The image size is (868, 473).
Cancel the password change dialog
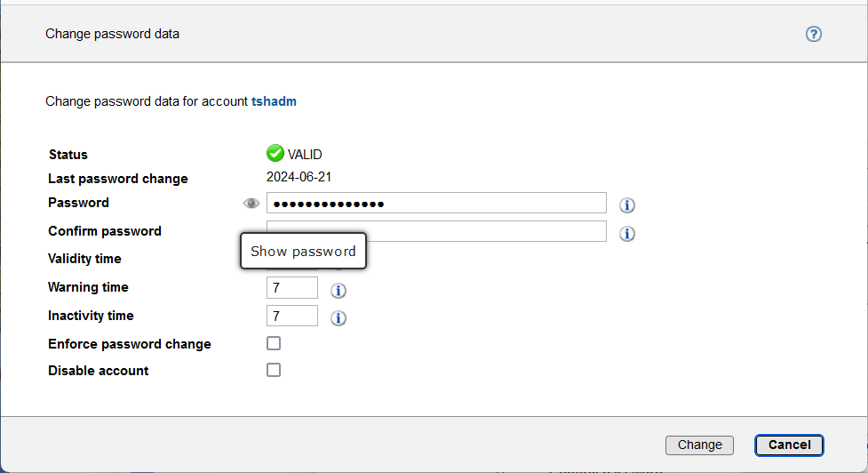click(789, 445)
